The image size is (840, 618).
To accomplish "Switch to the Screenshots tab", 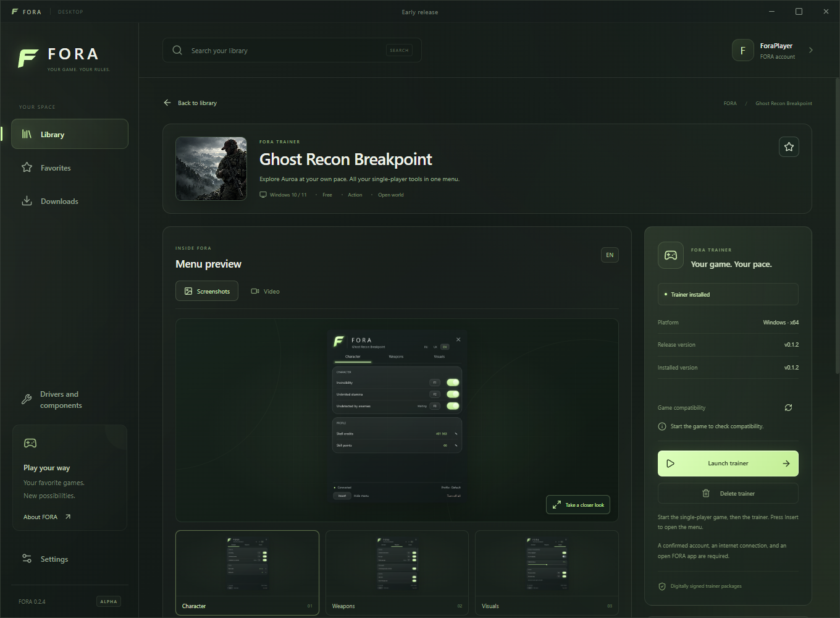I will 207,291.
